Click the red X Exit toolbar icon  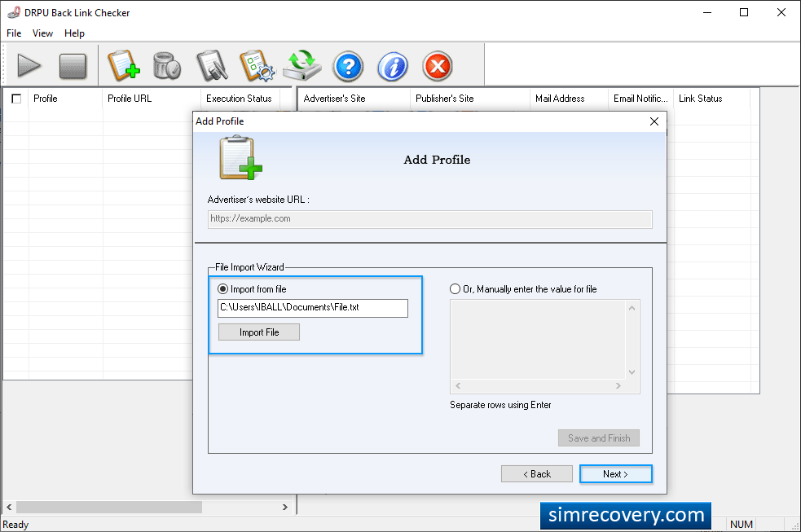438,66
